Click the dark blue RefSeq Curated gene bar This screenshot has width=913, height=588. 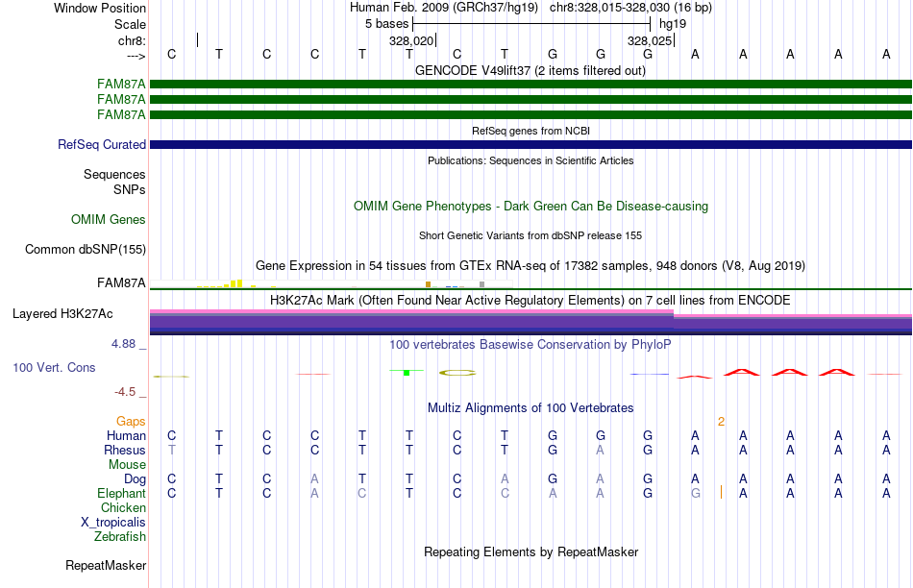point(531,144)
